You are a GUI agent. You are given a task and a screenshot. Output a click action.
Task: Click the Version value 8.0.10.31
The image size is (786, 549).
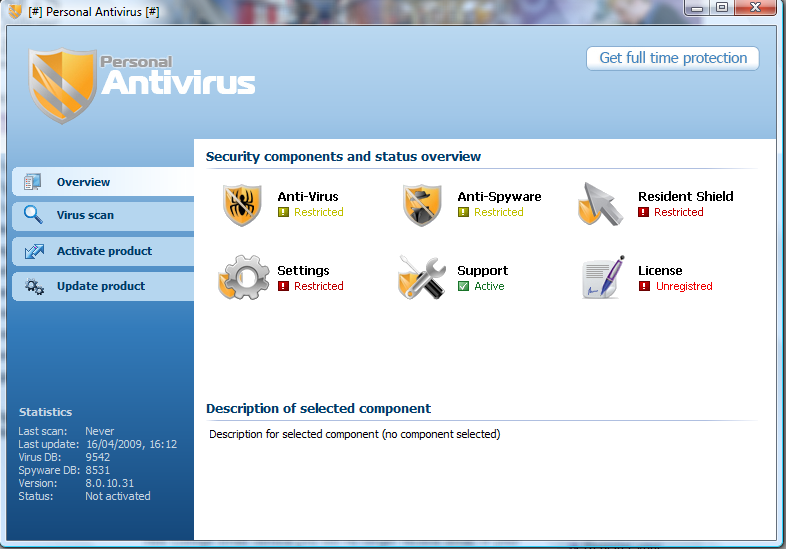pos(109,483)
